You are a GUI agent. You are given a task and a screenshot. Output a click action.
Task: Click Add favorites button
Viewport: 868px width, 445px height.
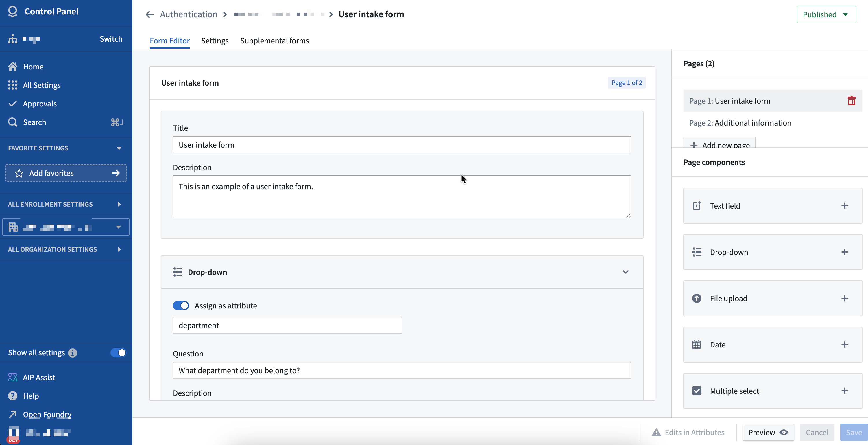click(66, 173)
